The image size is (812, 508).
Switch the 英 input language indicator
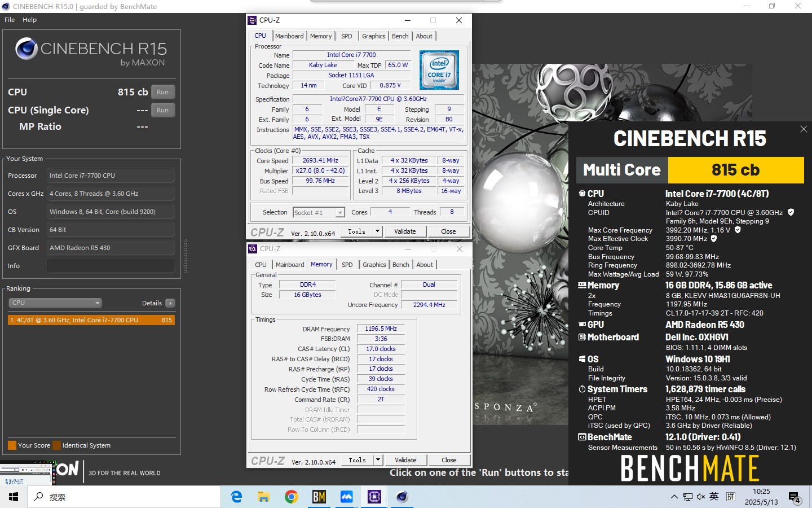714,497
